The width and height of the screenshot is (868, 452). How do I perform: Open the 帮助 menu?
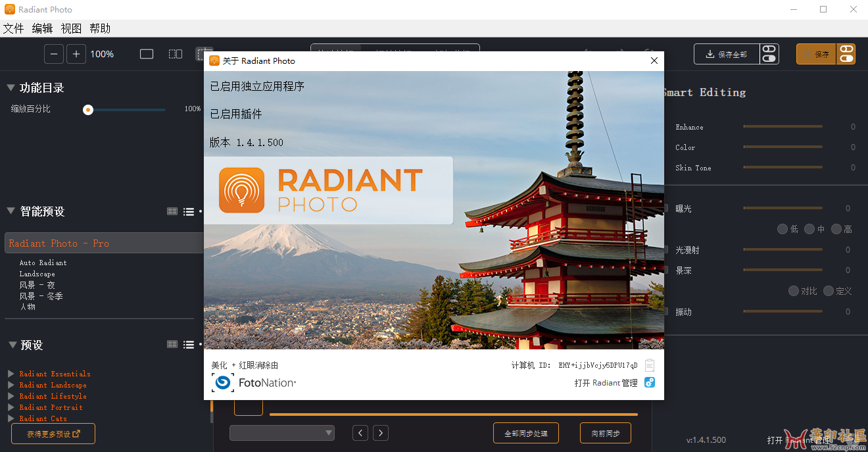101,28
